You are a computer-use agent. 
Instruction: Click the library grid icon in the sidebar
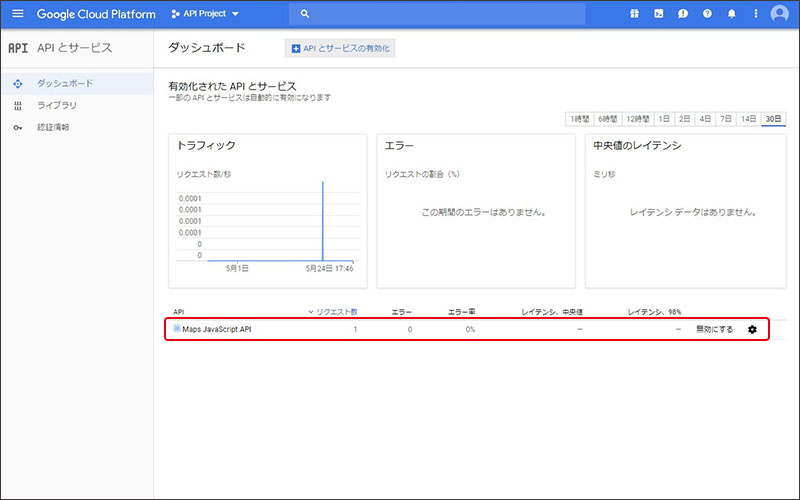coord(18,106)
